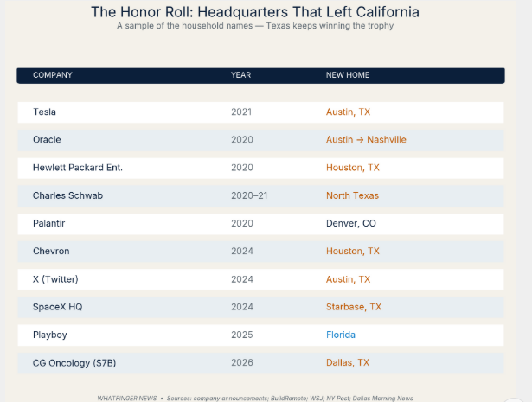532x402 pixels.
Task: Select the Palantir company name
Action: tap(48, 223)
